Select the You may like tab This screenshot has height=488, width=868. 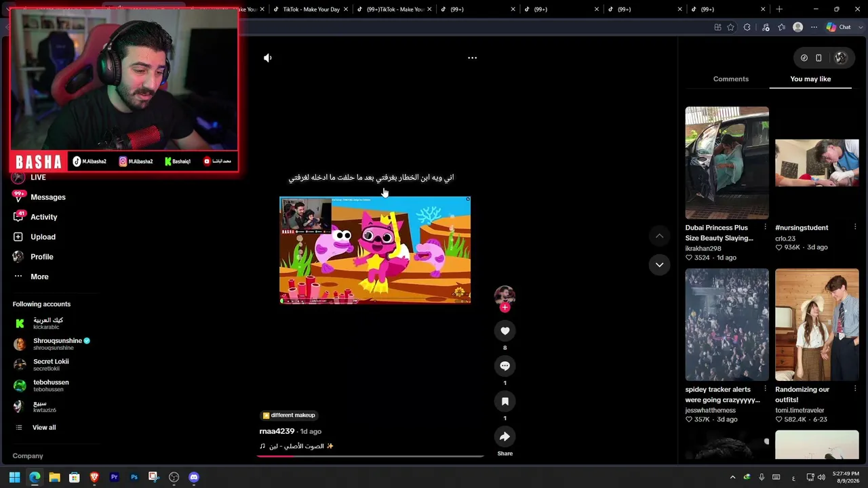[810, 79]
